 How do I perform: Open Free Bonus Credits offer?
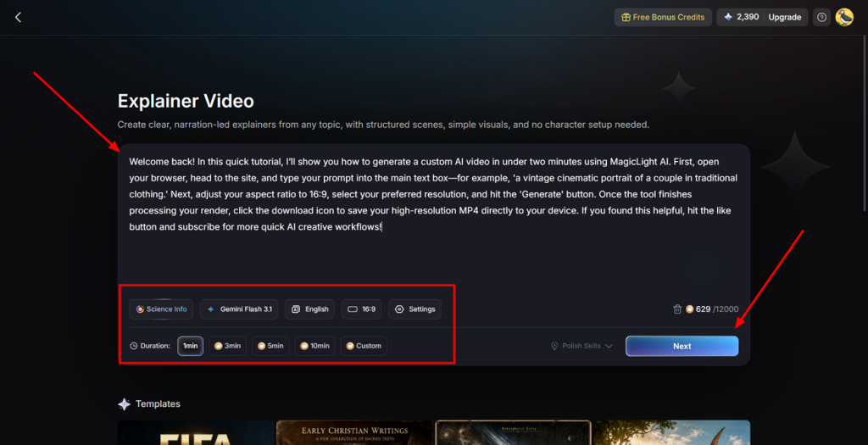(x=663, y=17)
